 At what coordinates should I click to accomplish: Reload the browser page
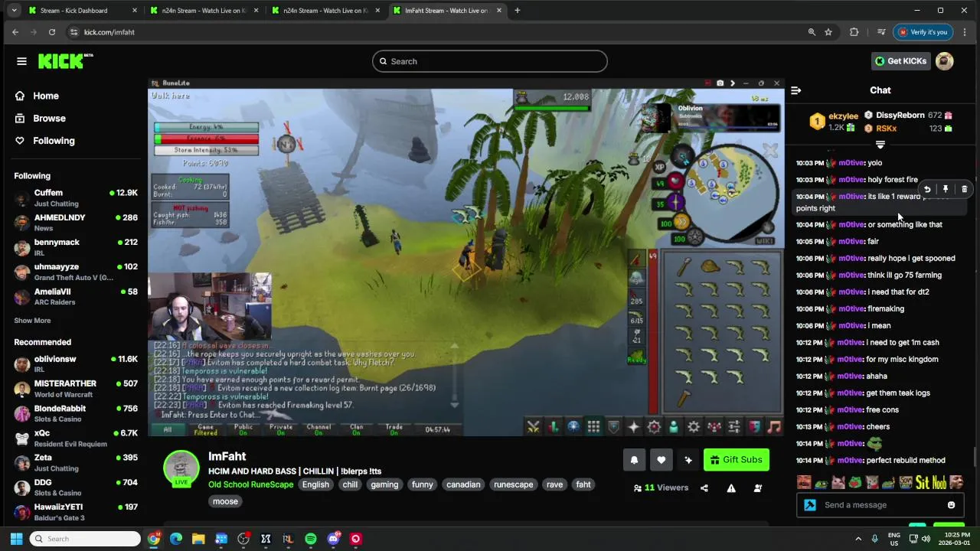[51, 32]
